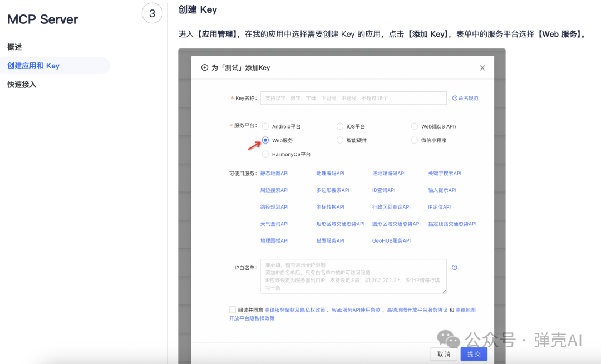Select the 微信小程序 radio button

coord(415,140)
